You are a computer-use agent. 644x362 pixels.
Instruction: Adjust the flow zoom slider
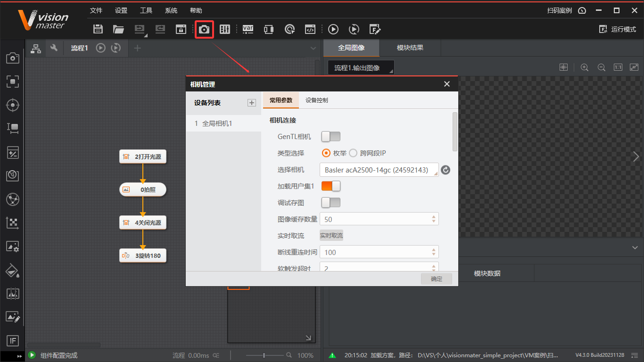(x=264, y=355)
